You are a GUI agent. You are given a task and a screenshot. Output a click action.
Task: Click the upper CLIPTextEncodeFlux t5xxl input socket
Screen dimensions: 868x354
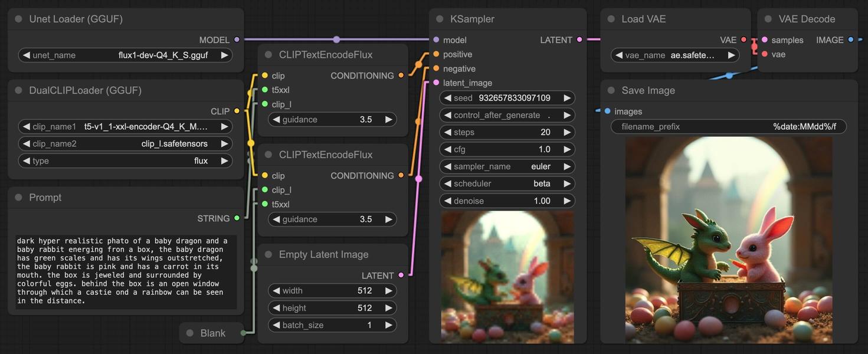tap(265, 90)
